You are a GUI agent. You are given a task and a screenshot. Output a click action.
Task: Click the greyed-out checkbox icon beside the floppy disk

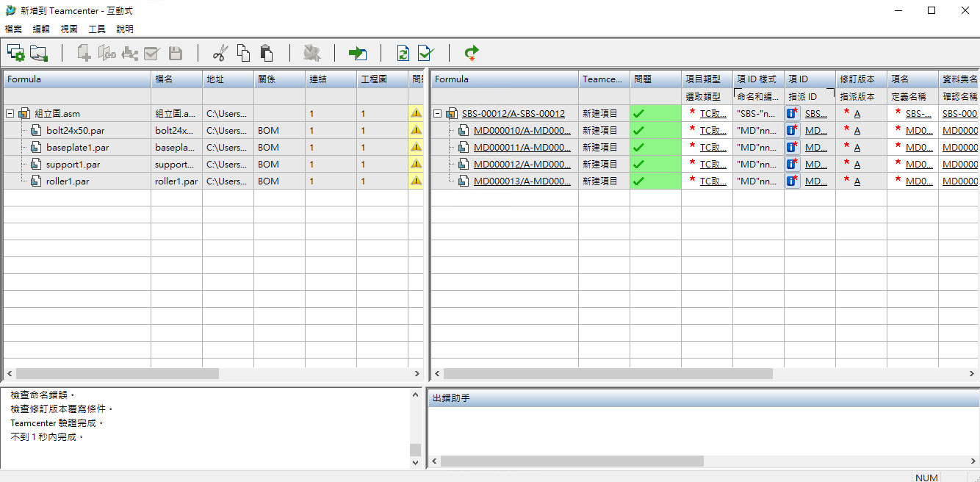[152, 53]
